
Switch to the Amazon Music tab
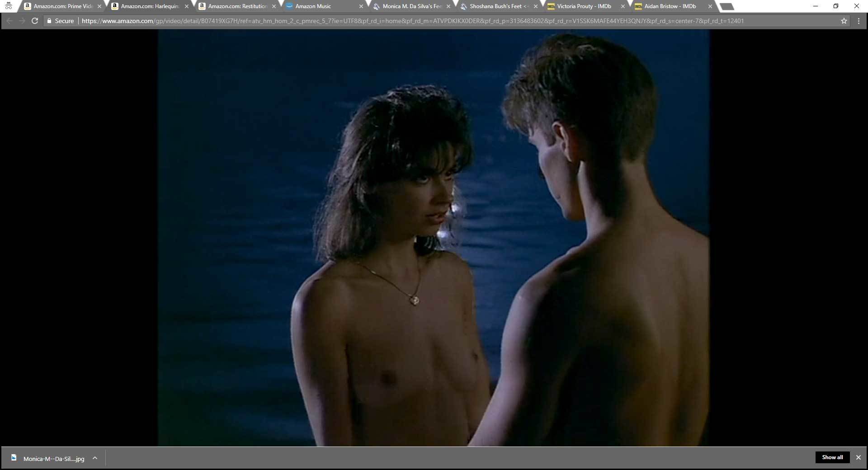pyautogui.click(x=313, y=6)
